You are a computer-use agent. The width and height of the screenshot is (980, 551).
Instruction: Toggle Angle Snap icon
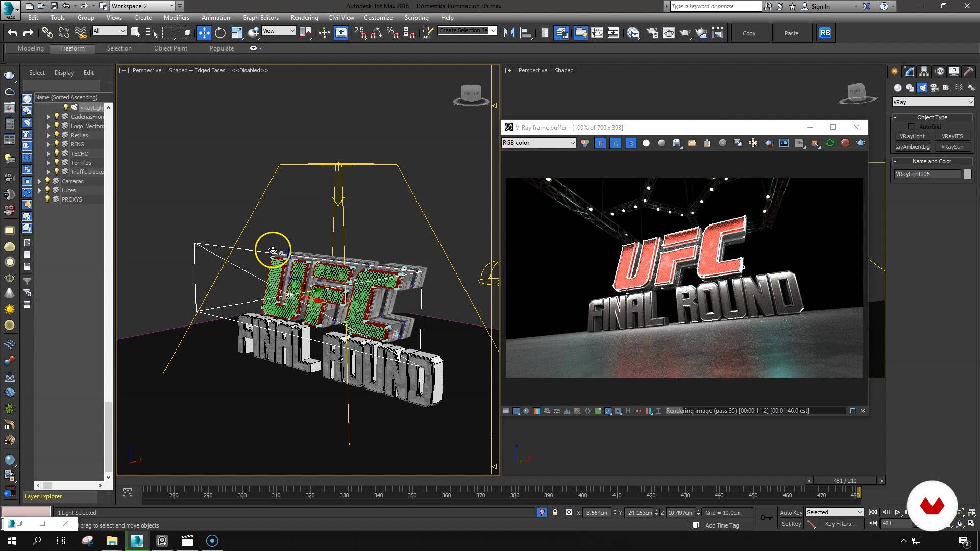pyautogui.click(x=376, y=33)
